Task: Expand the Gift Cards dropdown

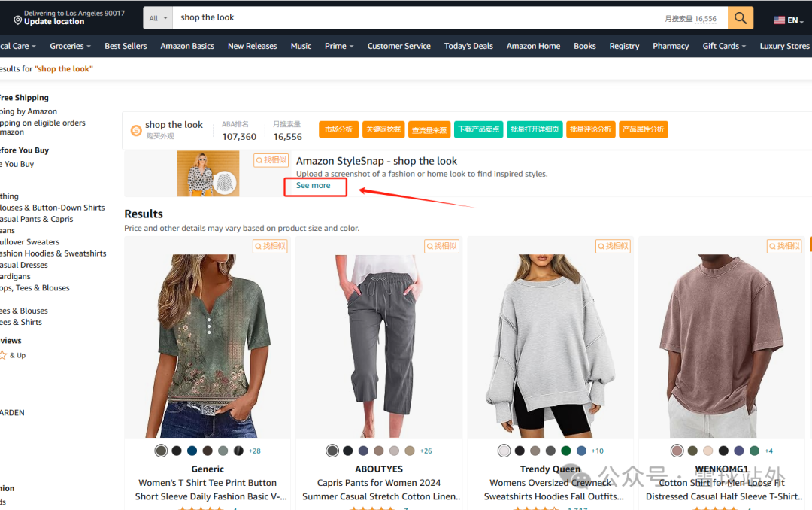Action: 724,46
